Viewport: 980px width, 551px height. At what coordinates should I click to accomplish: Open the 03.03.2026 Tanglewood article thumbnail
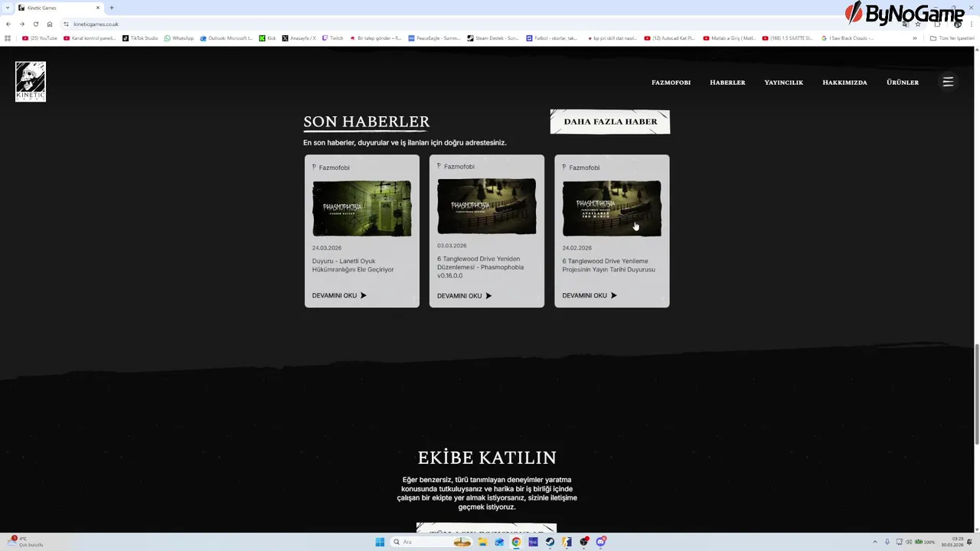pos(487,207)
